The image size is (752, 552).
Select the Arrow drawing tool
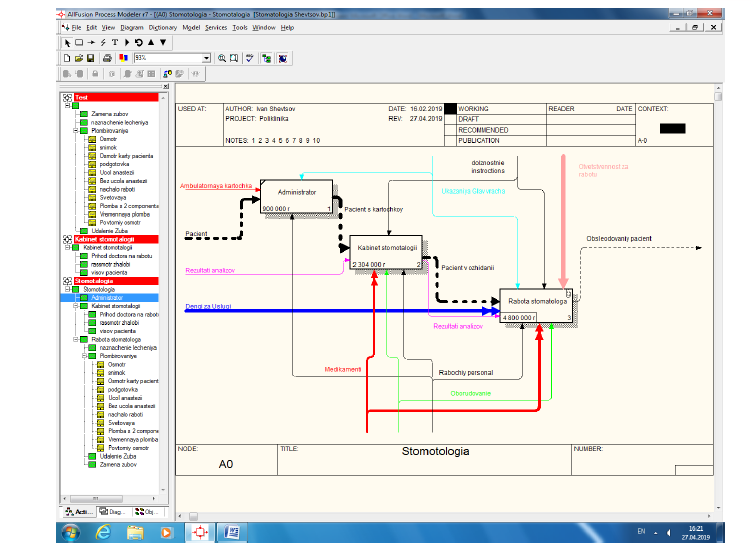click(90, 43)
